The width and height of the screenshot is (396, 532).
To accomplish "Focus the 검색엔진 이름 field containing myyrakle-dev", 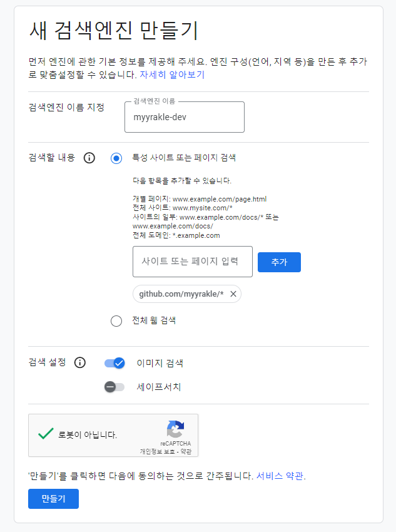I will [184, 118].
